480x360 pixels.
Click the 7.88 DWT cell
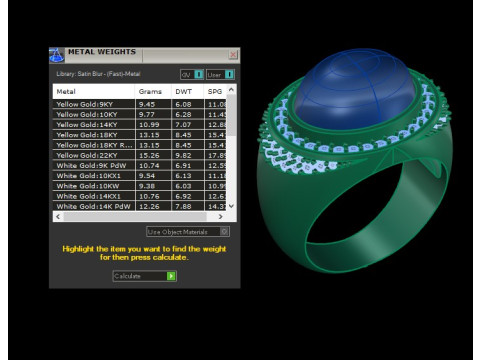[188, 206]
